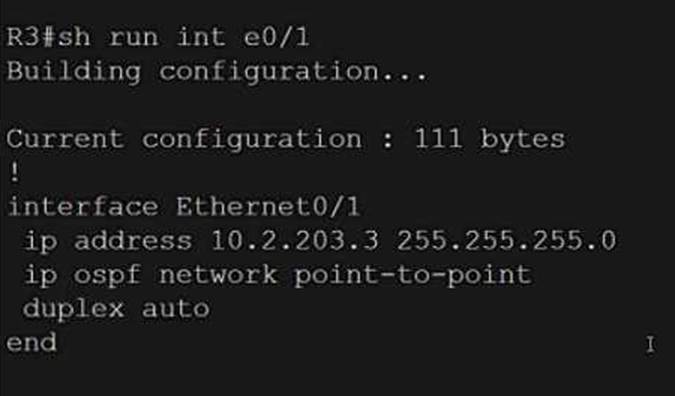Click the IP address 10.2.203.3
The width and height of the screenshot is (675, 396).
click(294, 241)
